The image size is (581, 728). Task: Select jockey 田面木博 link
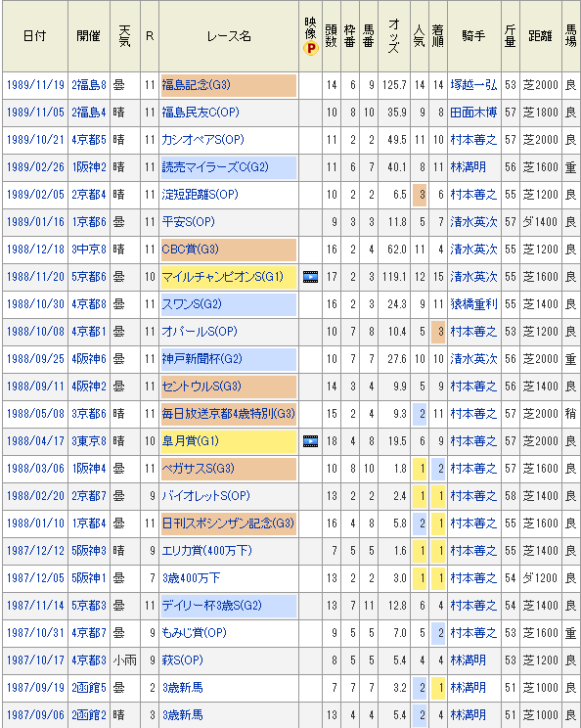point(473,113)
